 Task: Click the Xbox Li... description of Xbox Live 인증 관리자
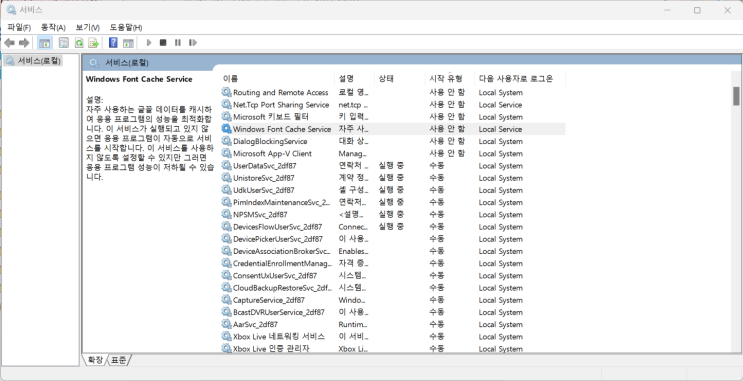tap(353, 349)
